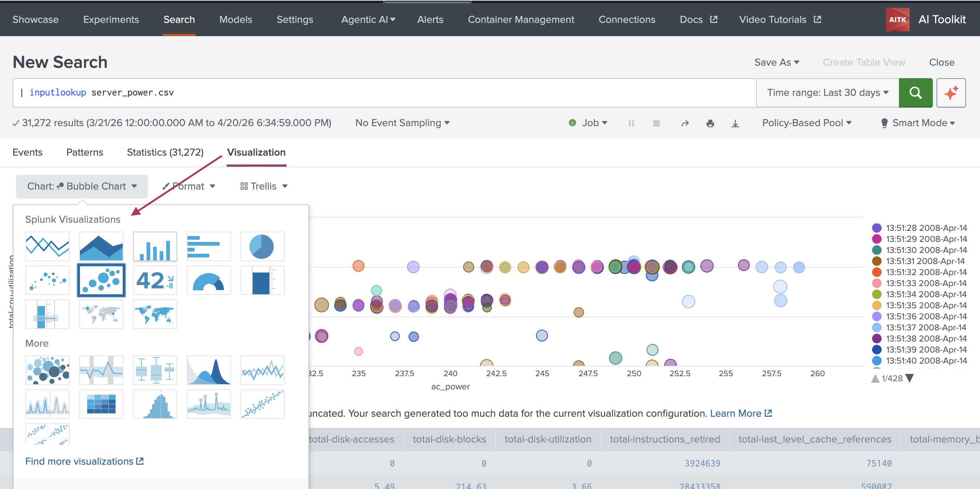Choose the histogram visualization under More
Screen dimensions: 980x489
(155, 404)
